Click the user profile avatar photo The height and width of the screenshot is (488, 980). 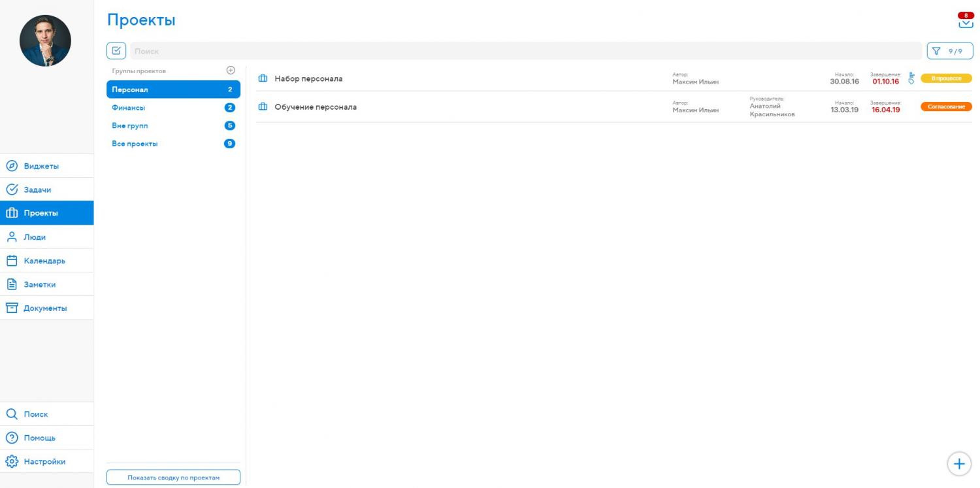[x=45, y=41]
